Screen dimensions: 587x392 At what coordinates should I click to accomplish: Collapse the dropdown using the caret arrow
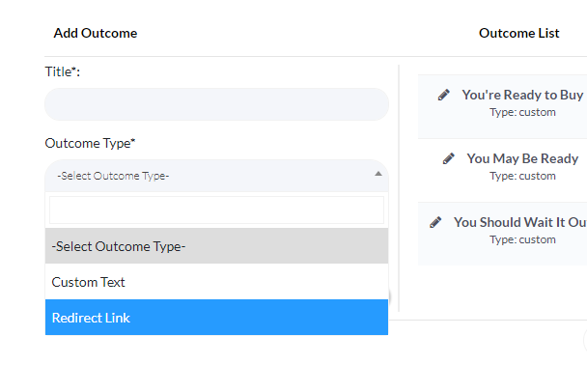click(377, 175)
